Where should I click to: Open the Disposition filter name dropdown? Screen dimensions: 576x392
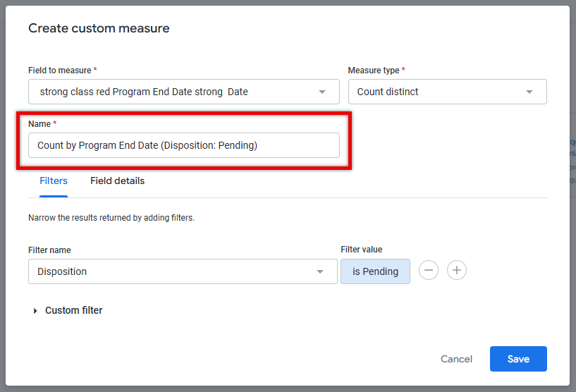point(183,271)
